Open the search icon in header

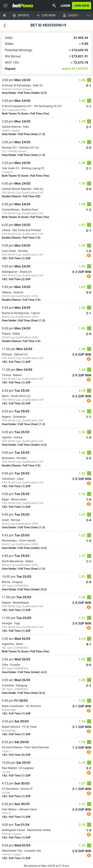(54, 5)
